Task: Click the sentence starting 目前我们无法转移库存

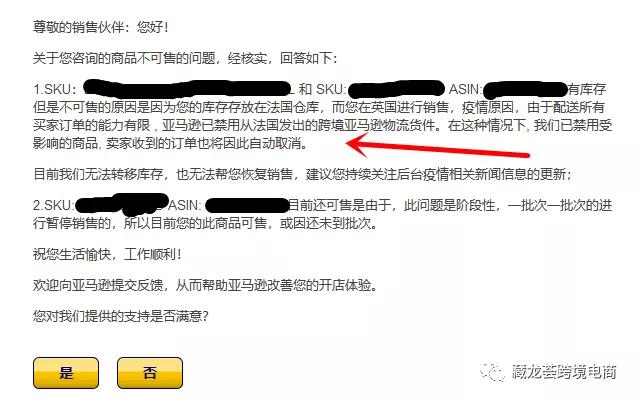Action: (x=303, y=174)
